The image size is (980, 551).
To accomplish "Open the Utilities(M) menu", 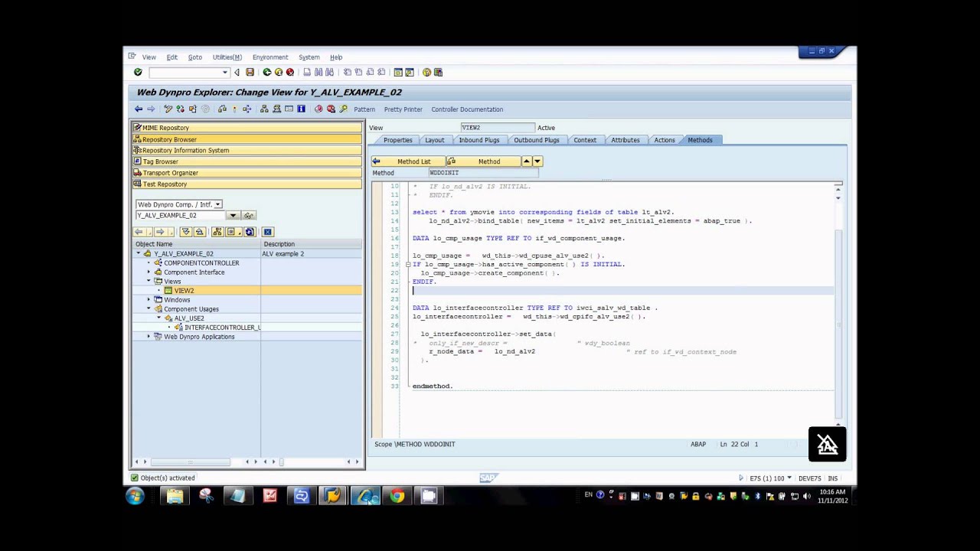I will 227,57.
